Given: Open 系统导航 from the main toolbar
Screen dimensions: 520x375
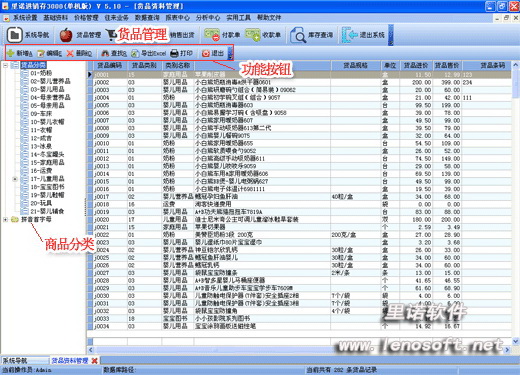Looking at the screenshot, I should tap(28, 35).
